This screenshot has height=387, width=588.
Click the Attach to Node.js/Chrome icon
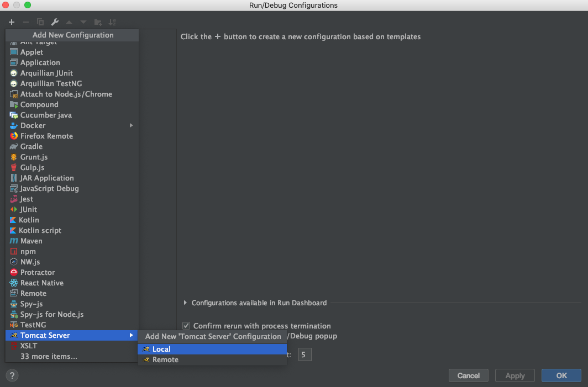click(x=14, y=94)
